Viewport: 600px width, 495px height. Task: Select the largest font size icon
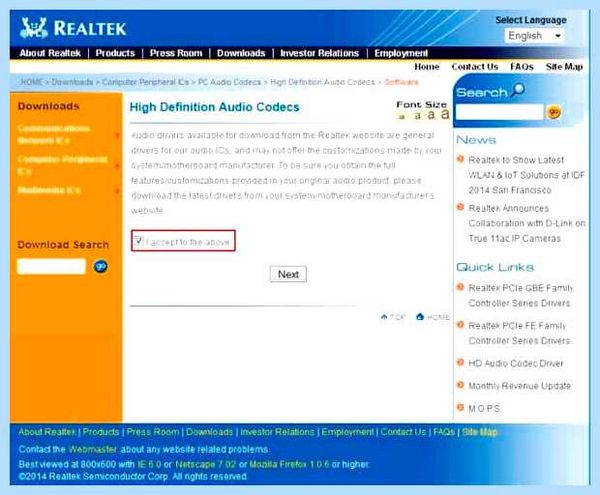click(445, 114)
